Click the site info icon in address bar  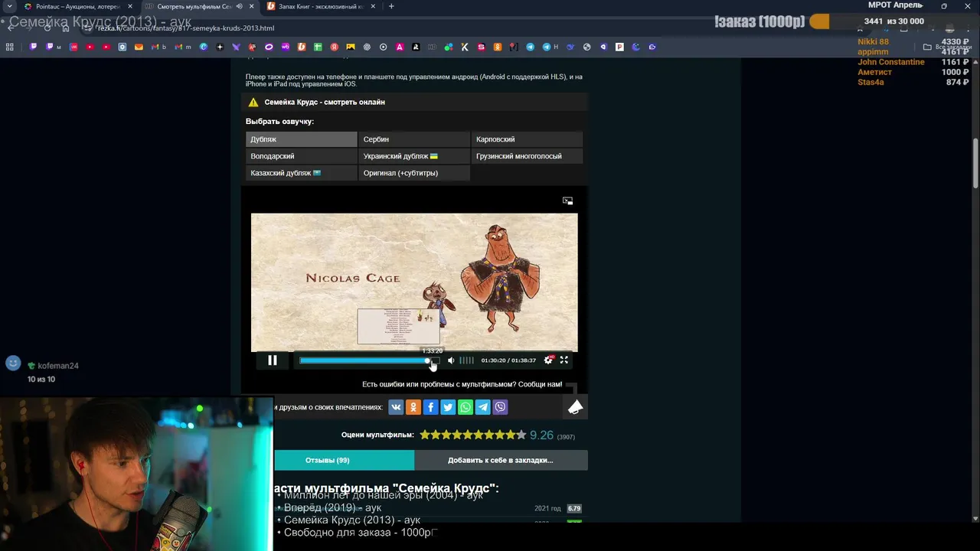(x=89, y=28)
